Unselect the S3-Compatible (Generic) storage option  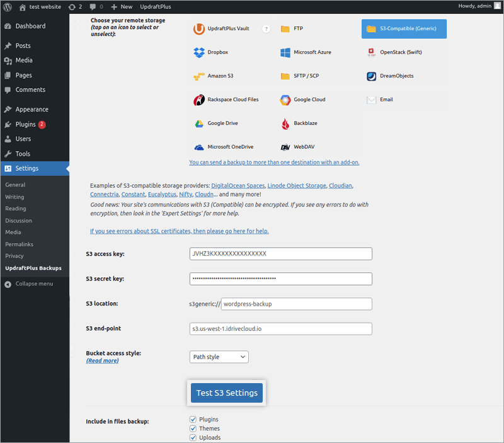click(x=404, y=29)
